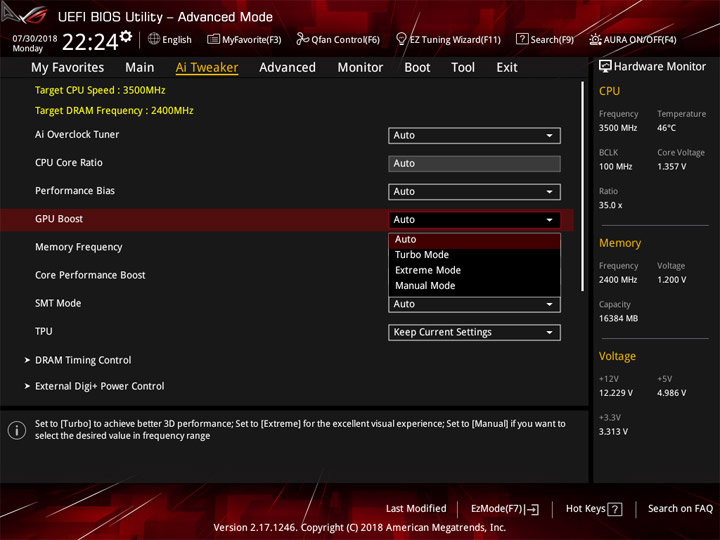
Task: Select SMT Mode label
Action: tap(58, 303)
